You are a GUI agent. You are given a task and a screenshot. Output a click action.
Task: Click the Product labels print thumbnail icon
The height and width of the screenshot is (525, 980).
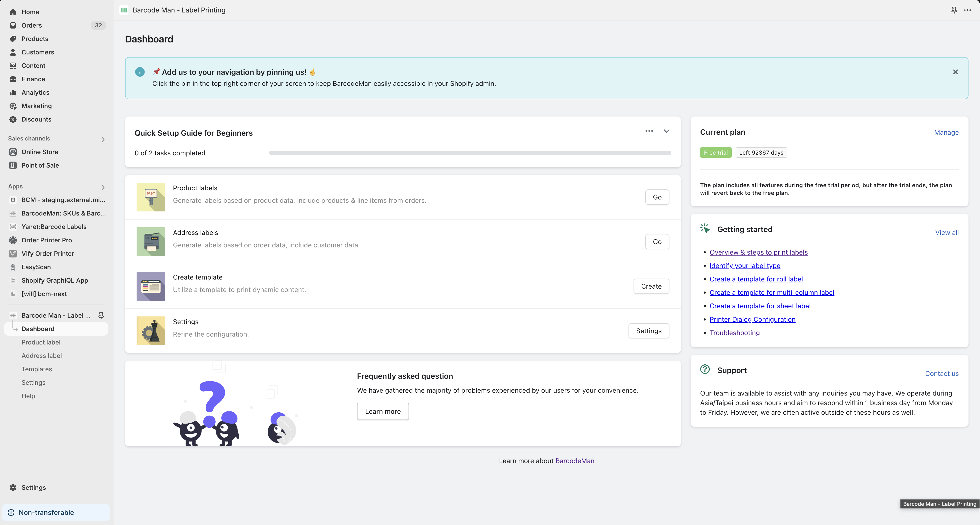[151, 197]
